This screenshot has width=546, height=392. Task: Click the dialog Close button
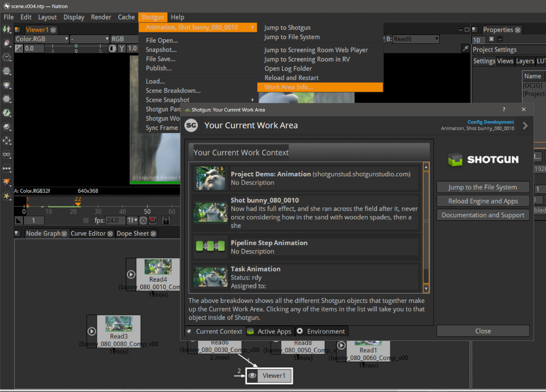(483, 331)
